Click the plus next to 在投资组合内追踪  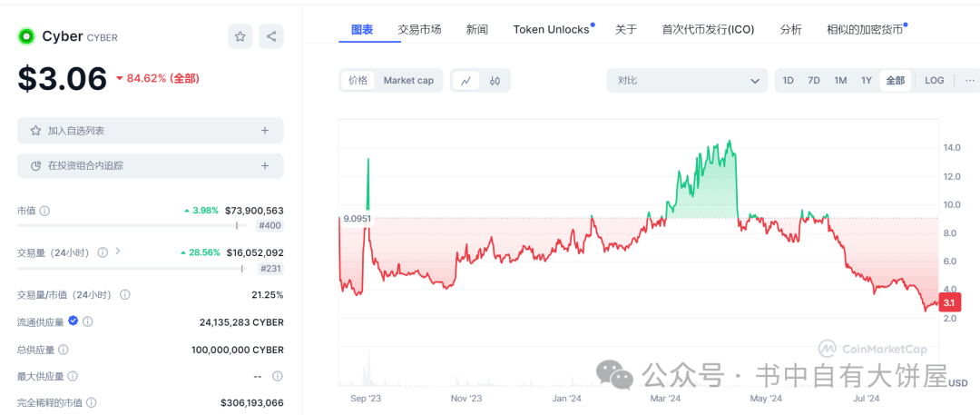[265, 166]
